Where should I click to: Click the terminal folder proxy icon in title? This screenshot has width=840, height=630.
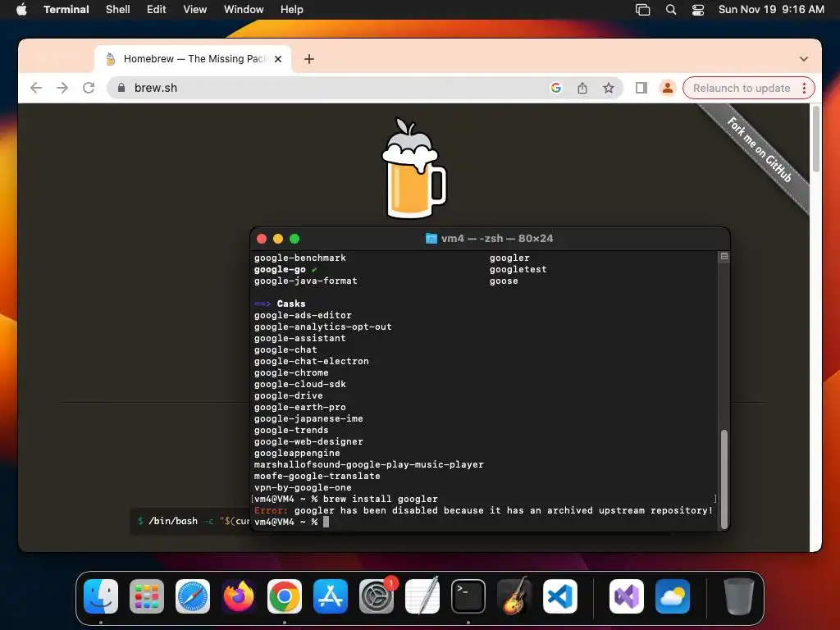tap(431, 239)
